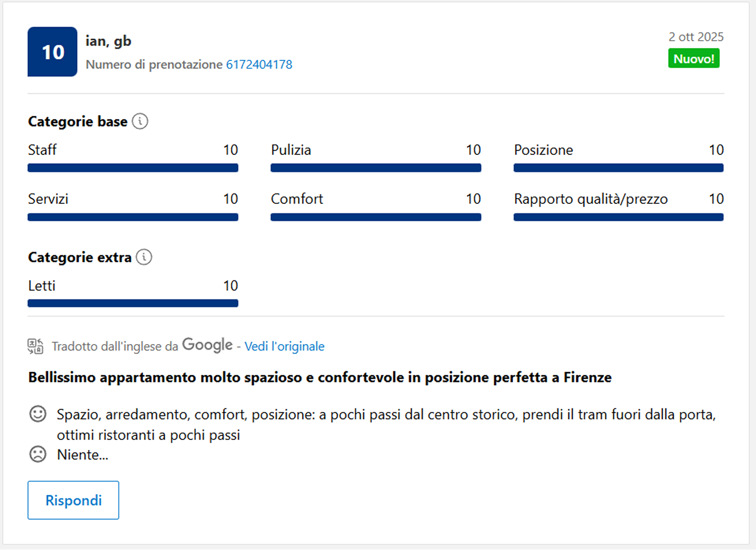
Task: Click the Pulizia rating bar
Action: click(376, 168)
